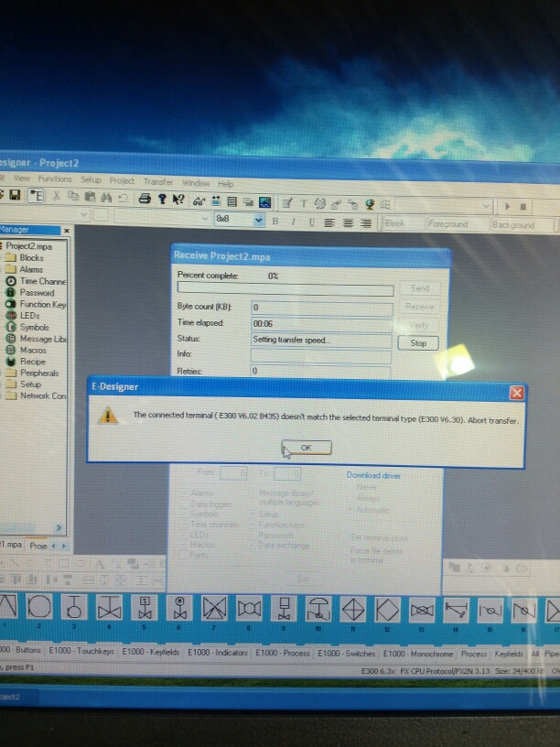Switch to the E1000 - Indicators tab
Screen dimensions: 560x747
218,652
